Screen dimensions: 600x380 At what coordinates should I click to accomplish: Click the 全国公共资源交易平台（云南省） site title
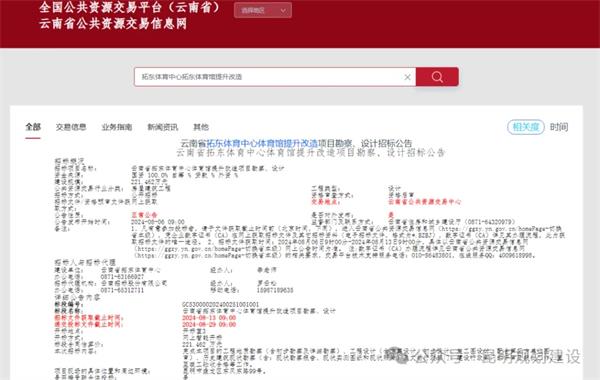(130, 7)
